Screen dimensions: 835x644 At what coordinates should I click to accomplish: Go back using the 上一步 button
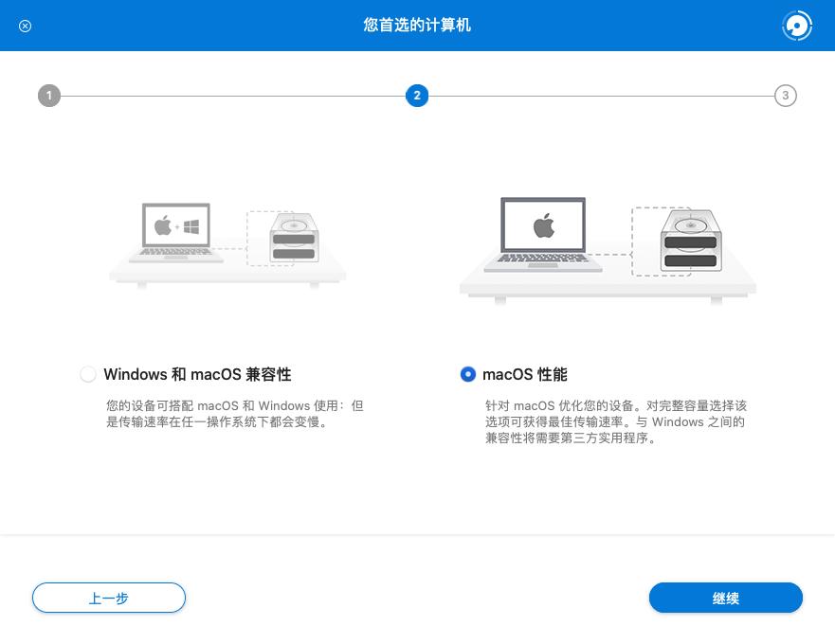point(108,598)
